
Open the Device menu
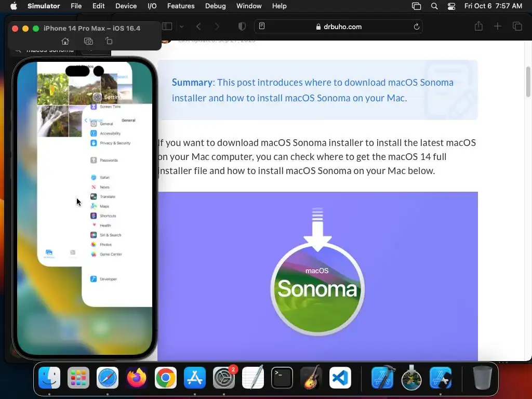pos(126,6)
